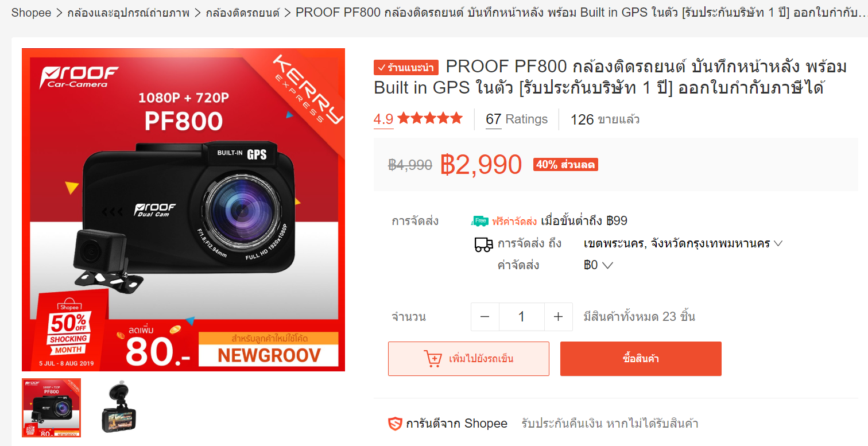Click the ร้านแนะนำ preferred shop badge
Viewport: 868px width, 446px height.
[406, 68]
